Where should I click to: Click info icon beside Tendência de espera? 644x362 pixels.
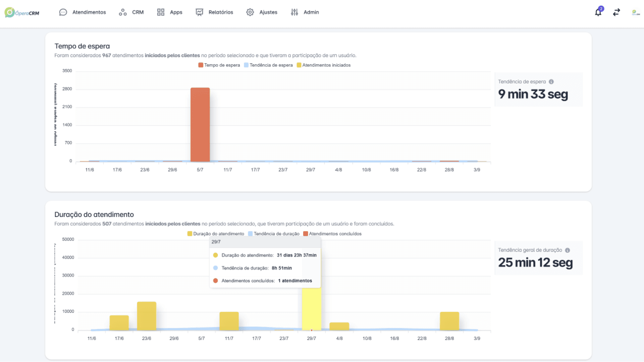(551, 82)
